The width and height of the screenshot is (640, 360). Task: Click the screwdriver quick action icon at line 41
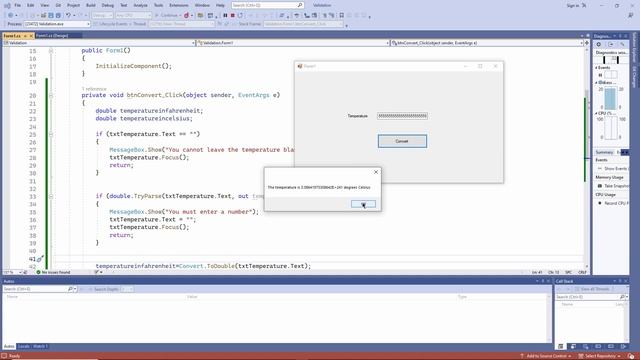pyautogui.click(x=40, y=259)
